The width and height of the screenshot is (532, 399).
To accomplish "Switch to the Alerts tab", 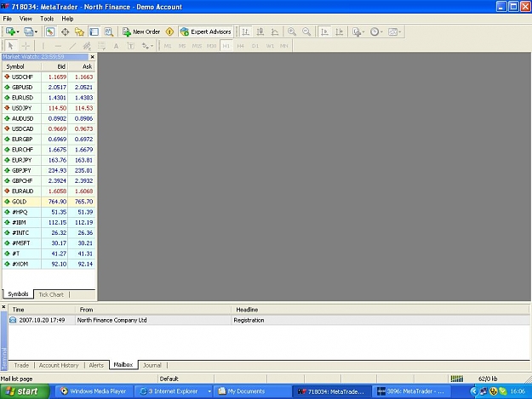I will pyautogui.click(x=96, y=365).
